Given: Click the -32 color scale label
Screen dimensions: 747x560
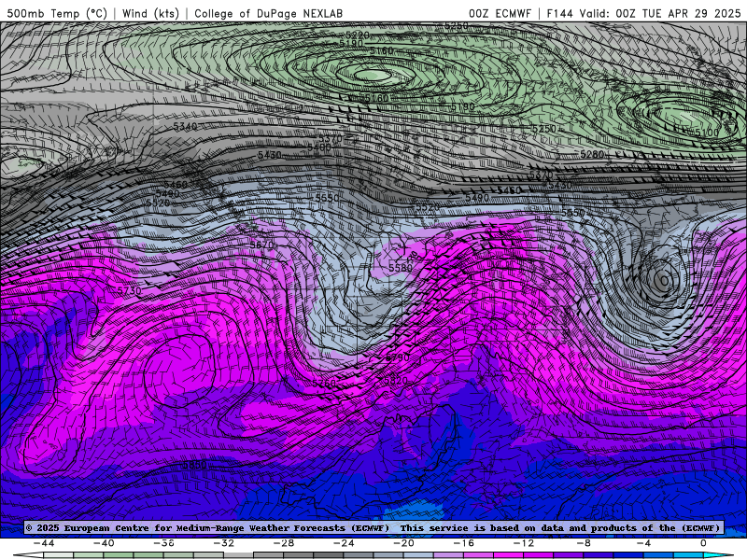Looking at the screenshot, I should [224, 543].
